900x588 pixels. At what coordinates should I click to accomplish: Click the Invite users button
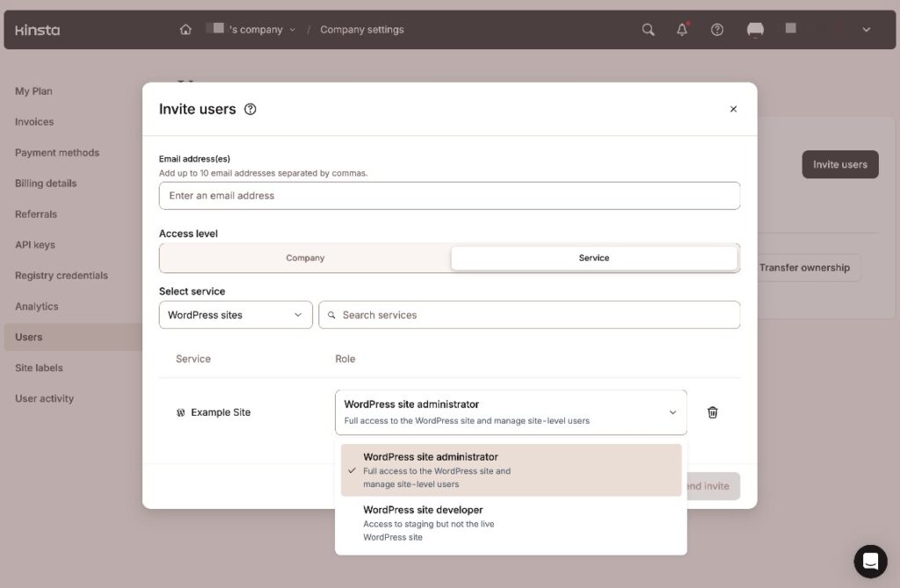(839, 164)
